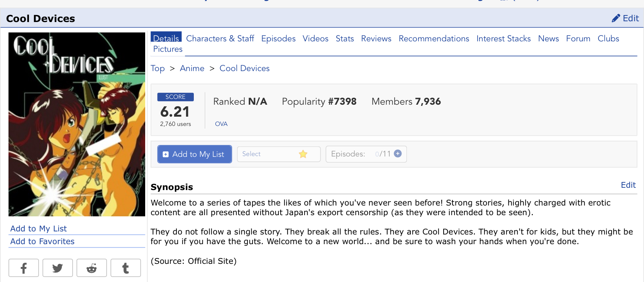This screenshot has height=282, width=644.
Task: Open the Interest Stacks tab
Action: point(503,38)
